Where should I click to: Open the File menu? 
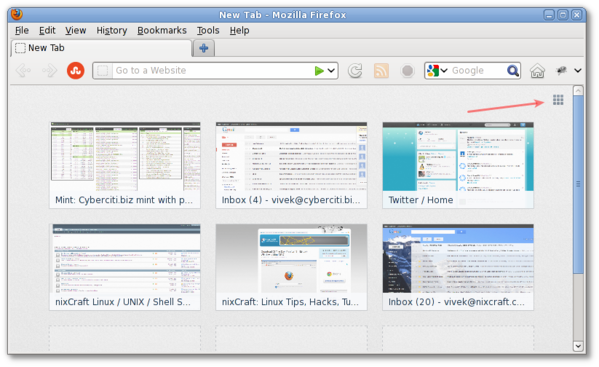tap(22, 31)
